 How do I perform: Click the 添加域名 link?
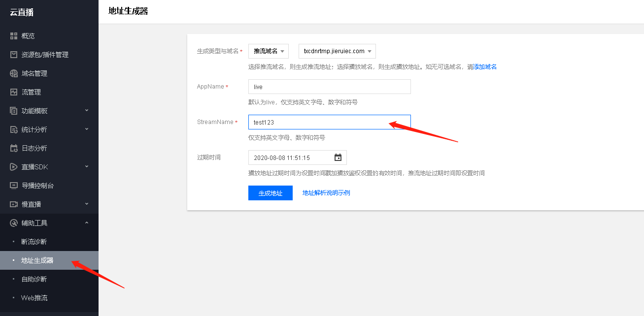485,67
